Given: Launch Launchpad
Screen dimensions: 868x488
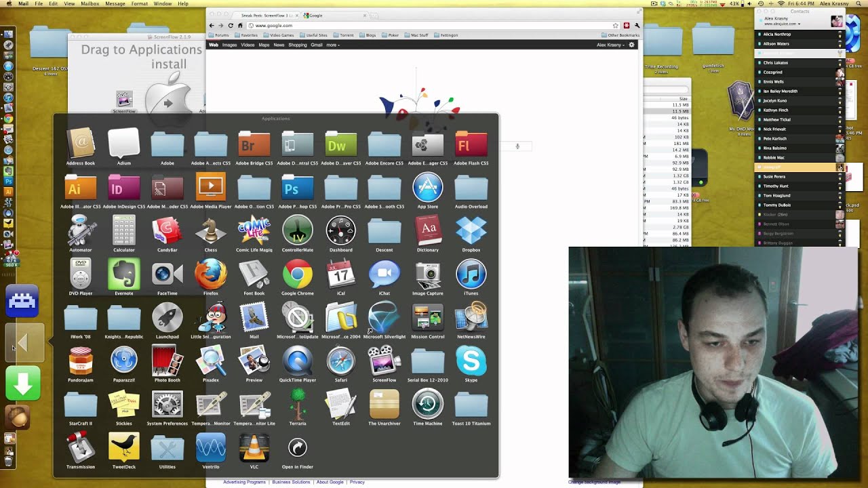Looking at the screenshot, I should [167, 318].
